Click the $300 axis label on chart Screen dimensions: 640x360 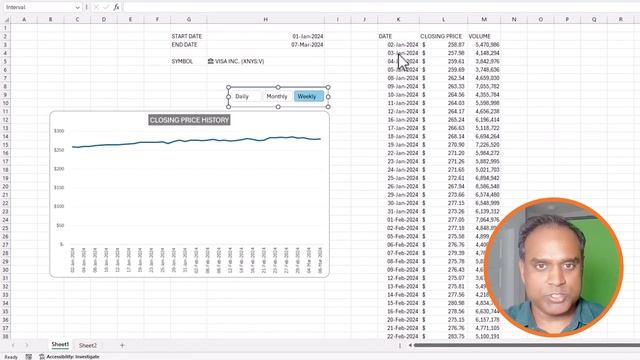point(59,131)
